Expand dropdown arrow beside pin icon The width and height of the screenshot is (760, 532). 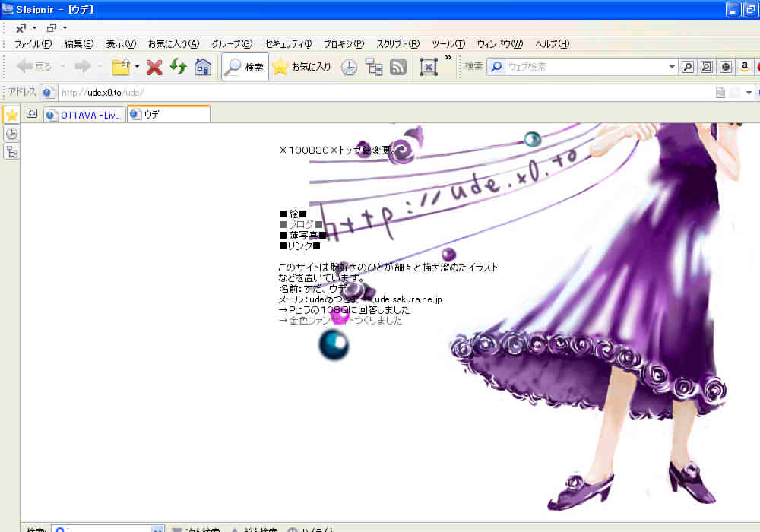(34, 27)
